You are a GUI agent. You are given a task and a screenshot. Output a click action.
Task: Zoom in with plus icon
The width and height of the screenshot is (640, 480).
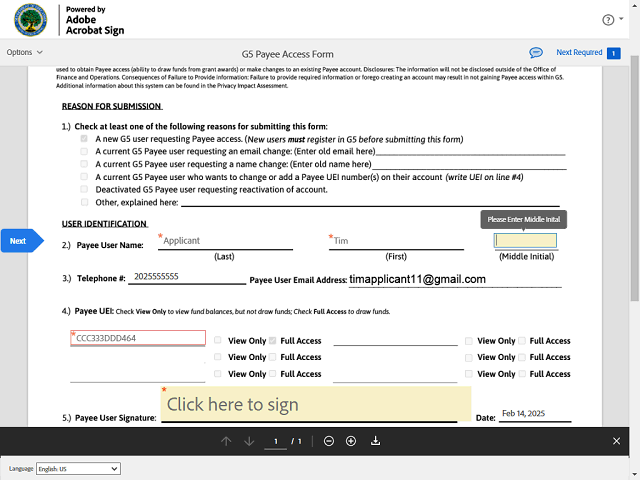coord(351,441)
